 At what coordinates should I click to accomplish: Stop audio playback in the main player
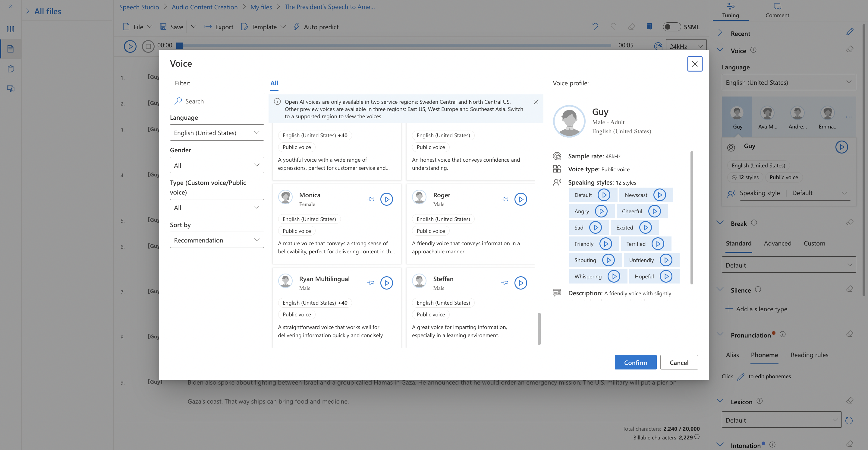[x=148, y=46]
